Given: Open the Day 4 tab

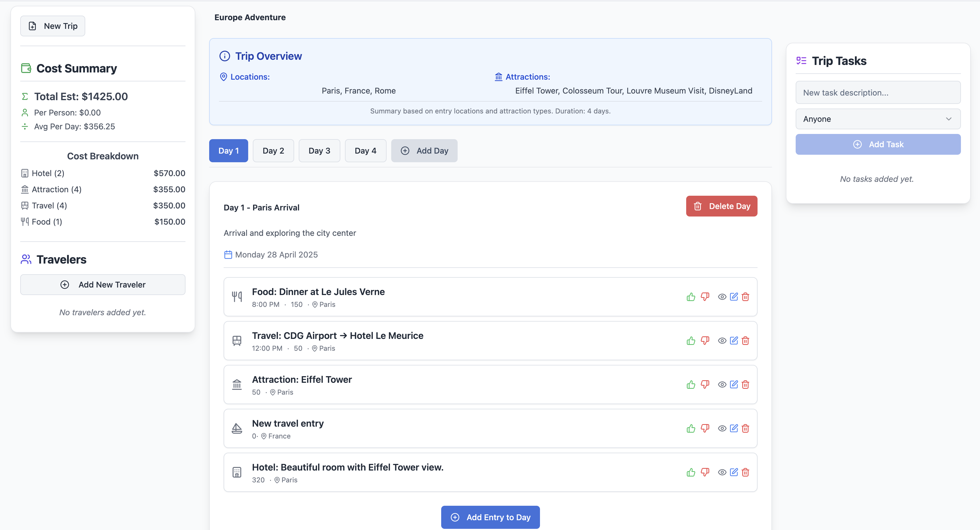Looking at the screenshot, I should click(x=365, y=151).
